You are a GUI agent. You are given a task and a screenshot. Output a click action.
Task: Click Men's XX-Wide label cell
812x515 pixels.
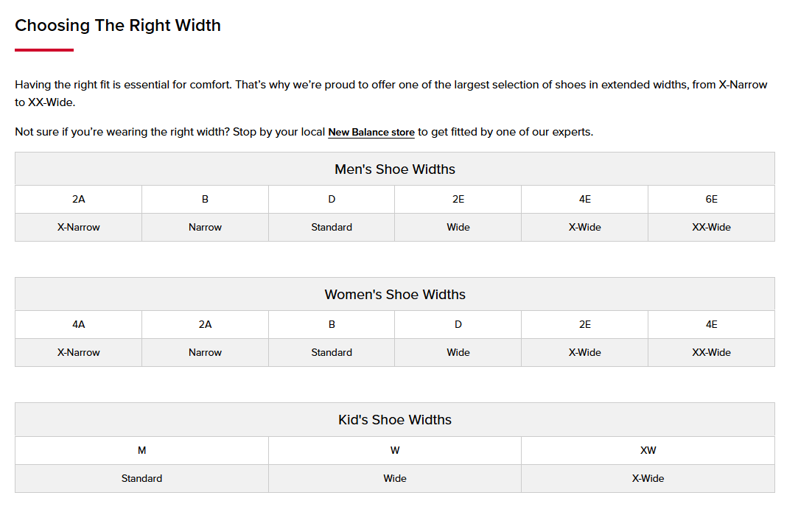711,228
